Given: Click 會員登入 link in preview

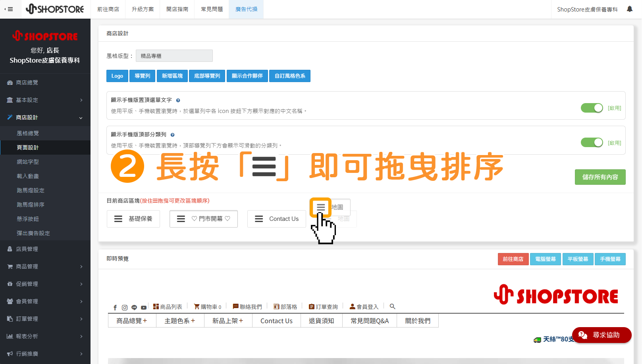Looking at the screenshot, I should point(364,307).
